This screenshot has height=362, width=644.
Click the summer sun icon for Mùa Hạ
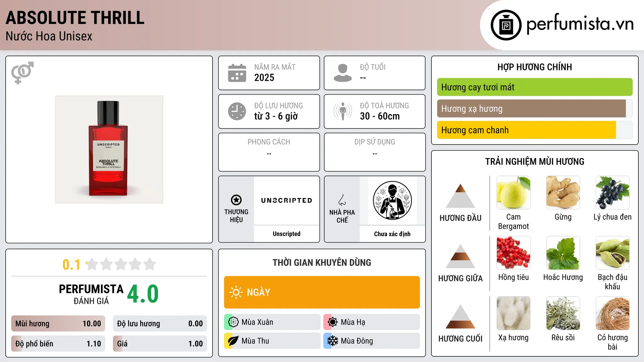click(333, 322)
